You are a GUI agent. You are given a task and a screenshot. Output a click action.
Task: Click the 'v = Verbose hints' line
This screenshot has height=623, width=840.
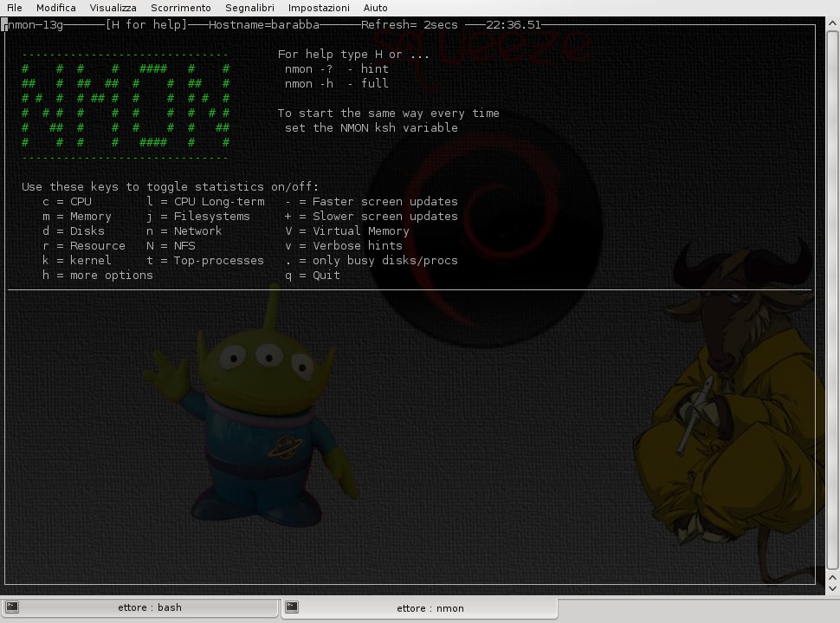(344, 245)
